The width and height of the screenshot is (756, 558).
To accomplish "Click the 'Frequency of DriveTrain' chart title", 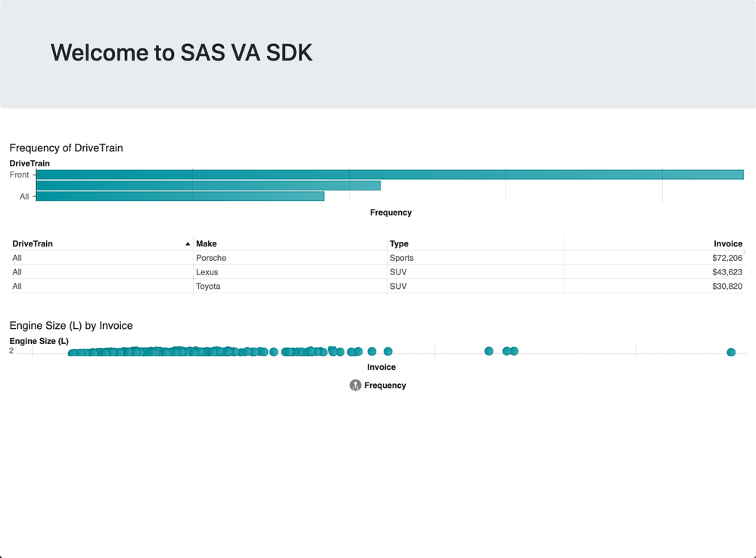I will coord(66,148).
